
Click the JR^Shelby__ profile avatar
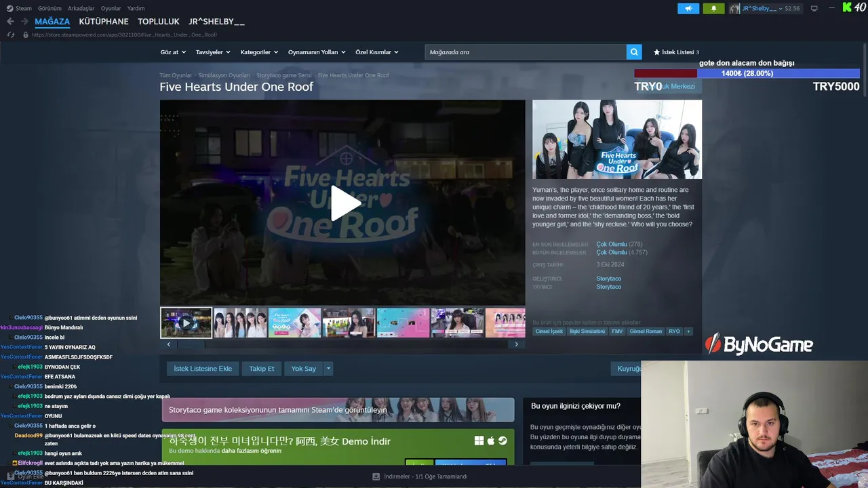click(735, 8)
